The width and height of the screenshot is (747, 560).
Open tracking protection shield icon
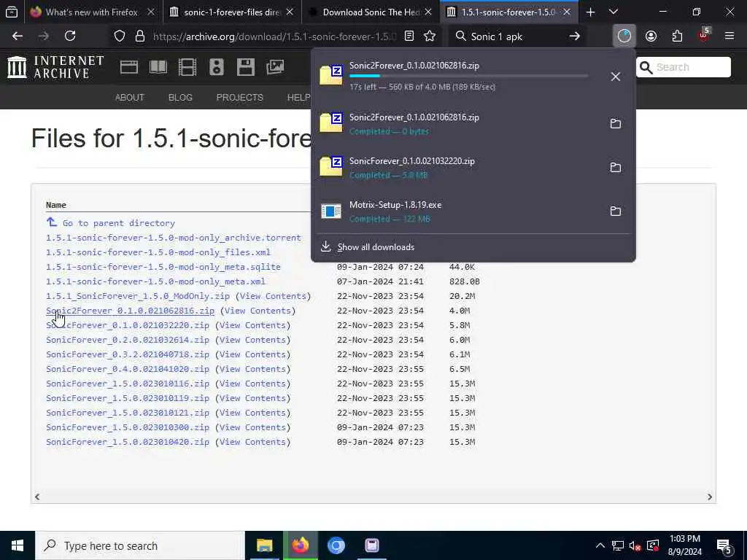(x=120, y=36)
